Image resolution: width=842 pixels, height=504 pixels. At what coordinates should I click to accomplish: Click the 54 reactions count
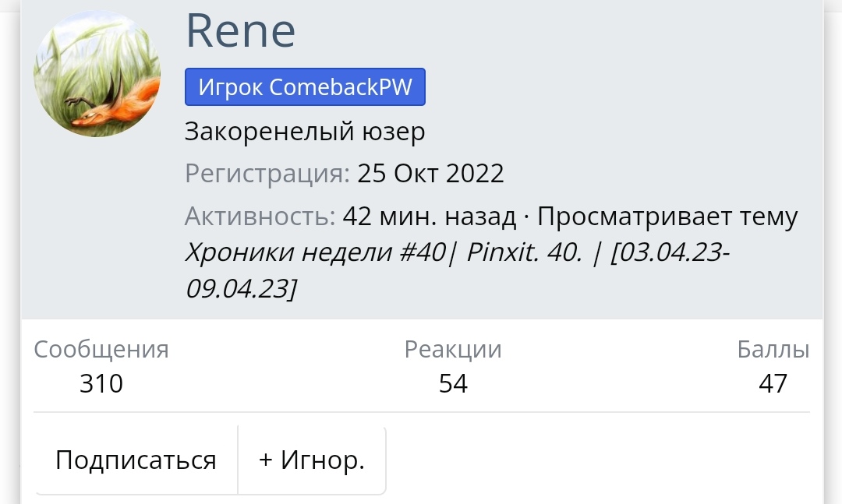[453, 383]
